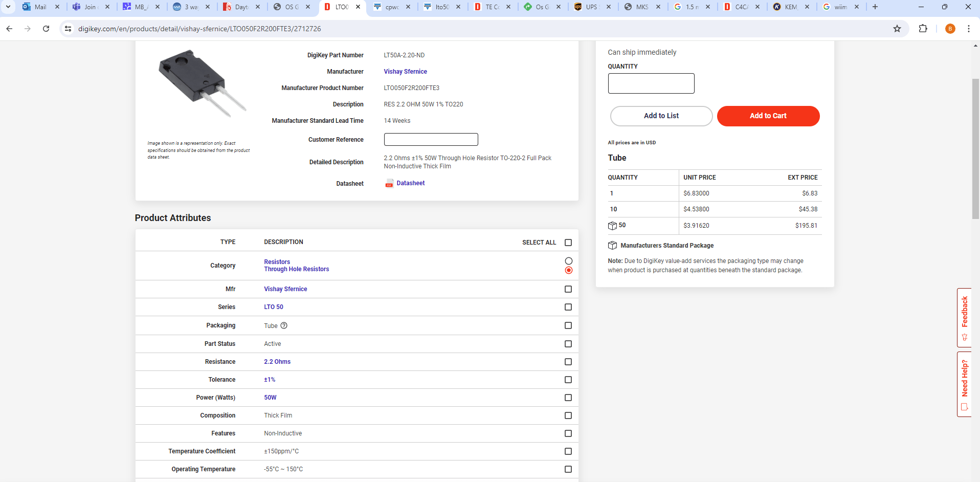Screen dimensions: 980x482
Task: Open Chrome three-dot menu
Action: pos(968,29)
